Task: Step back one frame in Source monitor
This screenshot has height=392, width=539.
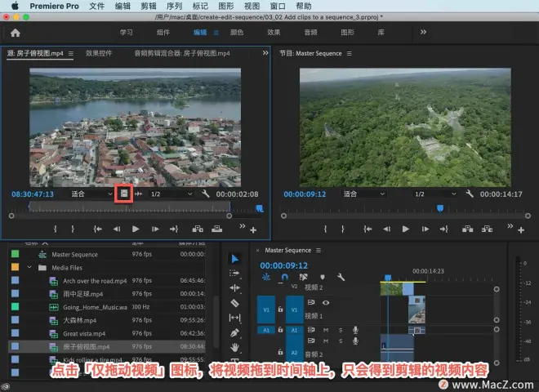Action: coord(117,229)
